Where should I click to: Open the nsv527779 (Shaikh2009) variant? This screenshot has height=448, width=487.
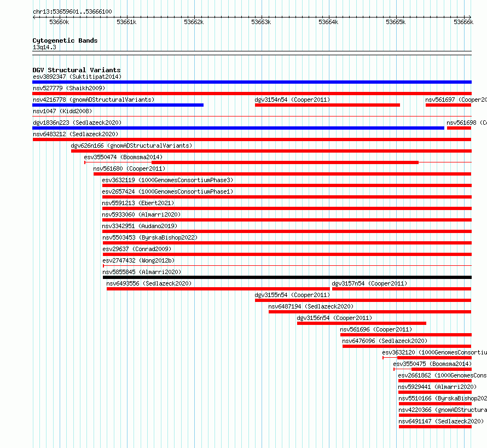point(69,88)
